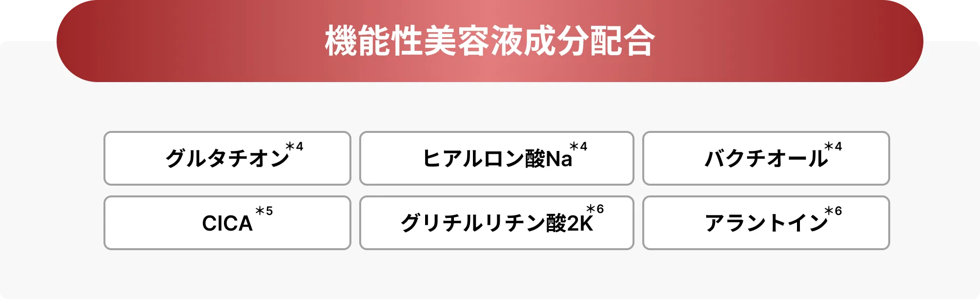Click the CICA ingredient box
This screenshot has width=980, height=299.
point(227,223)
